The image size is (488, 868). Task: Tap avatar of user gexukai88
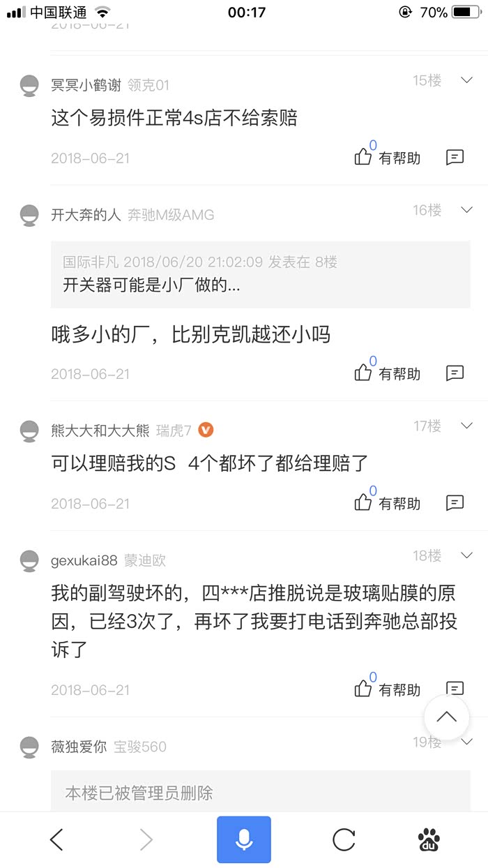coord(29,560)
